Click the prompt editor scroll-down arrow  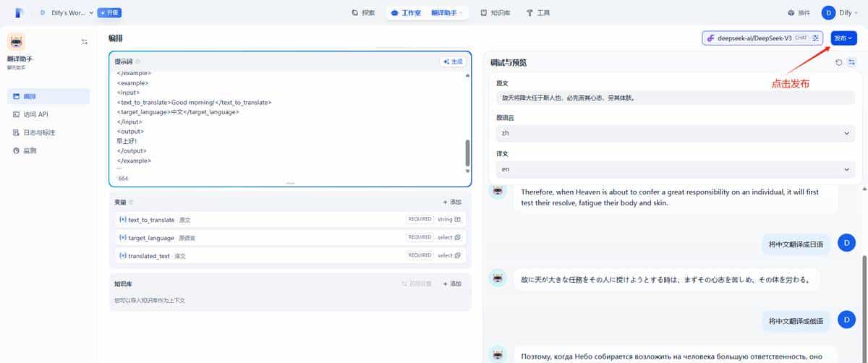tap(467, 171)
